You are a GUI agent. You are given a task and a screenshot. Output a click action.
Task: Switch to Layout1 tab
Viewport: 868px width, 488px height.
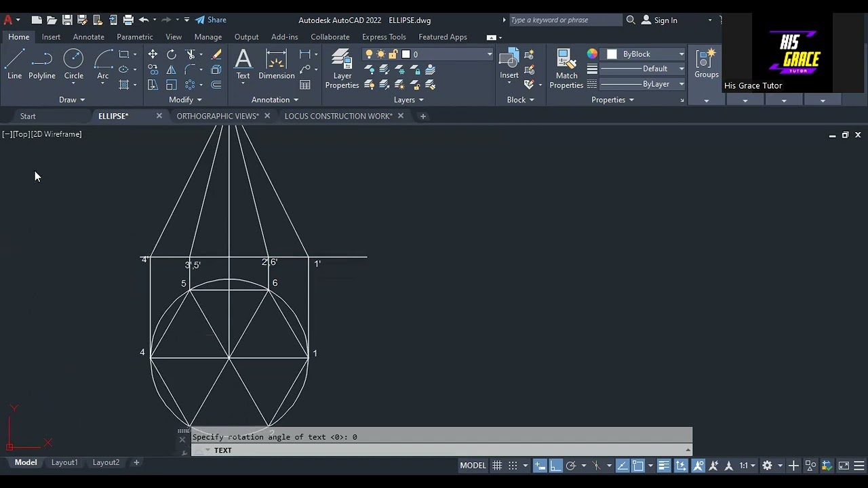pos(64,462)
